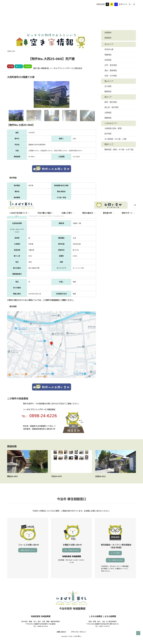Set background color to blue
143x644 pixels.
click(116, 4)
